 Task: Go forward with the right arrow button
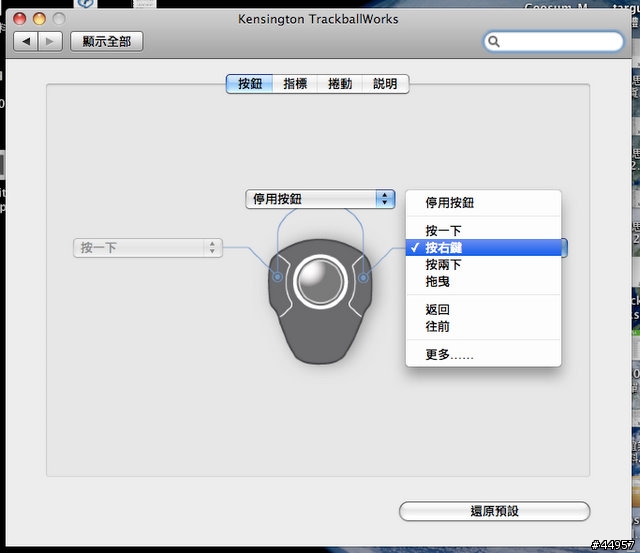(x=50, y=41)
